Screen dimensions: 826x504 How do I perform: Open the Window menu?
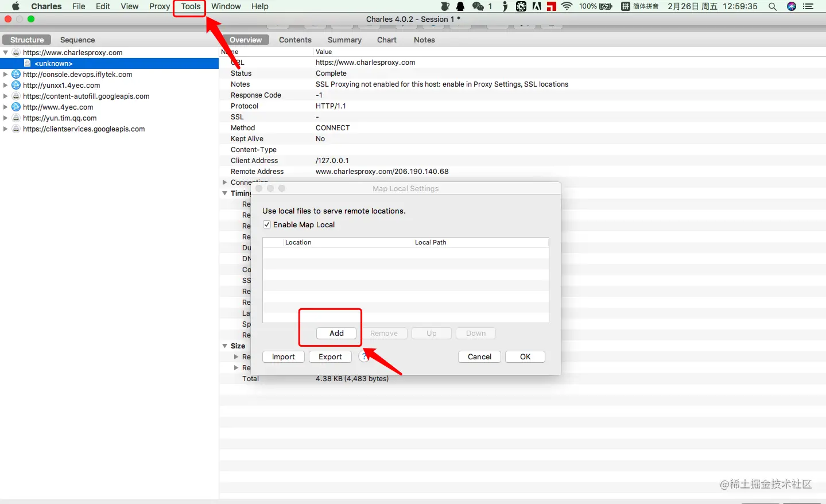(x=226, y=6)
